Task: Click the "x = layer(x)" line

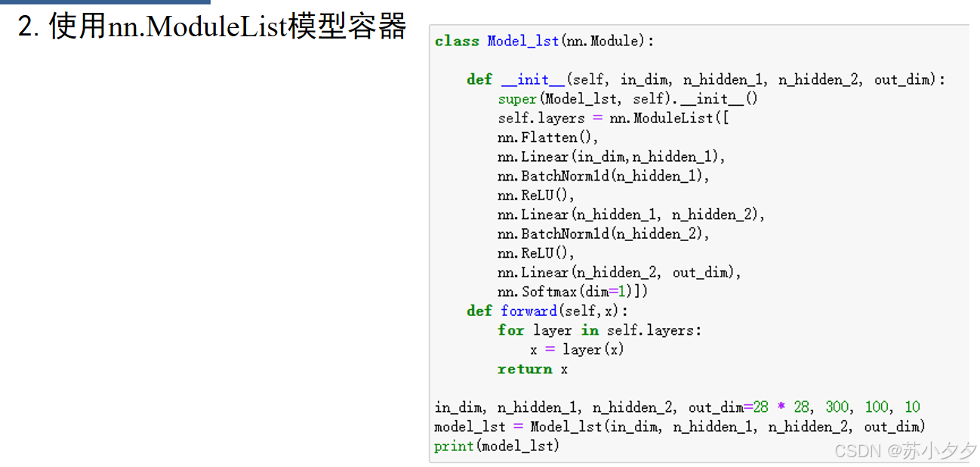Action: [x=577, y=350]
